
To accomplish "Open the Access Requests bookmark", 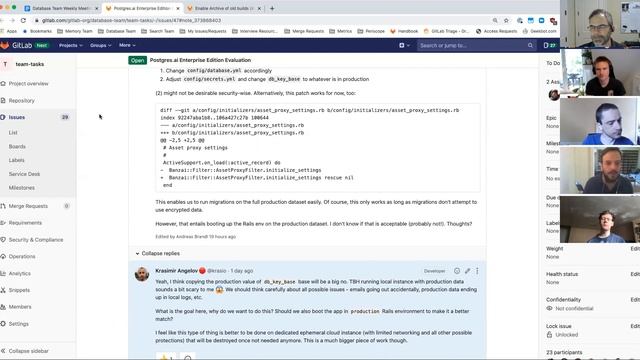I will 497,31.
